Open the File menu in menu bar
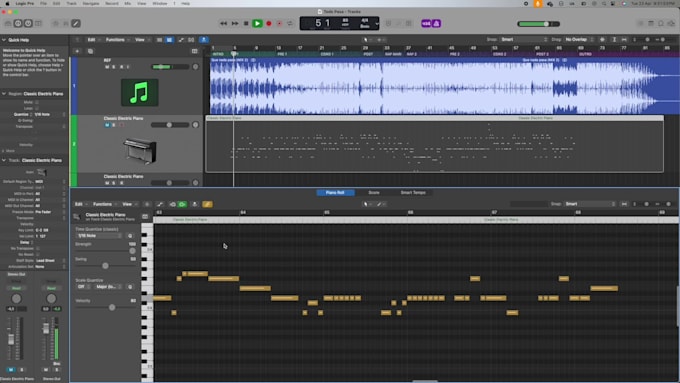The image size is (680, 383). coord(43,3)
